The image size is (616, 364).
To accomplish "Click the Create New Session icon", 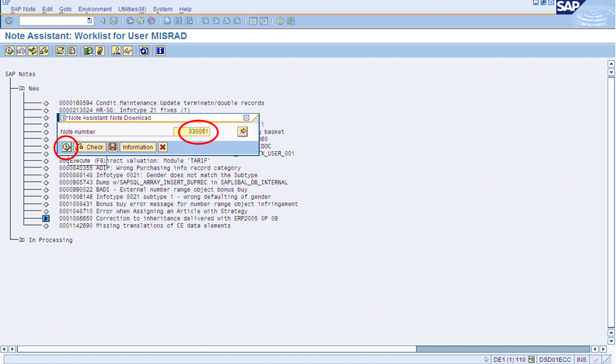I will pos(253,21).
